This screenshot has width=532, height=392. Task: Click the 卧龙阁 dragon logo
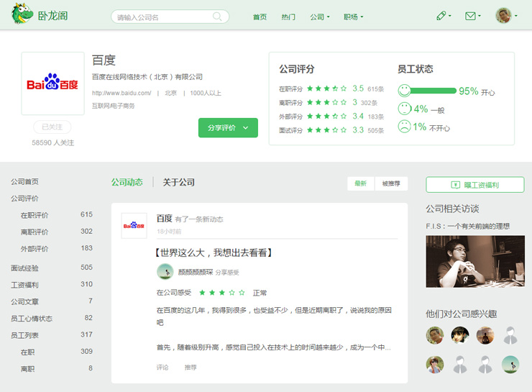click(22, 14)
